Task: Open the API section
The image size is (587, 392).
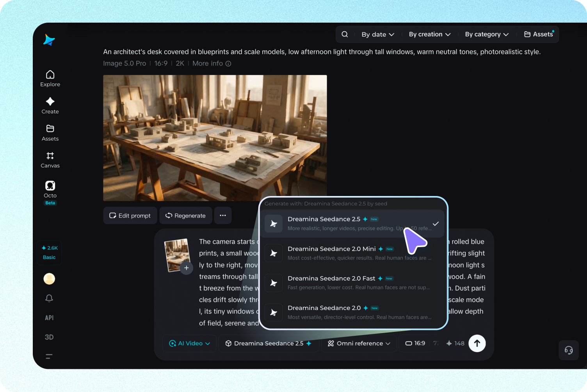Action: (49, 318)
